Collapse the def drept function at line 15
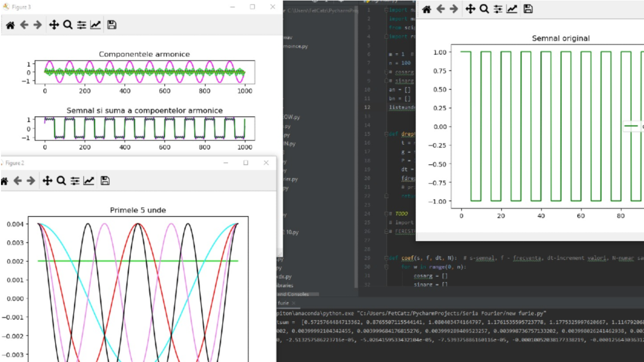Image resolution: width=644 pixels, height=362 pixels. pos(385,134)
